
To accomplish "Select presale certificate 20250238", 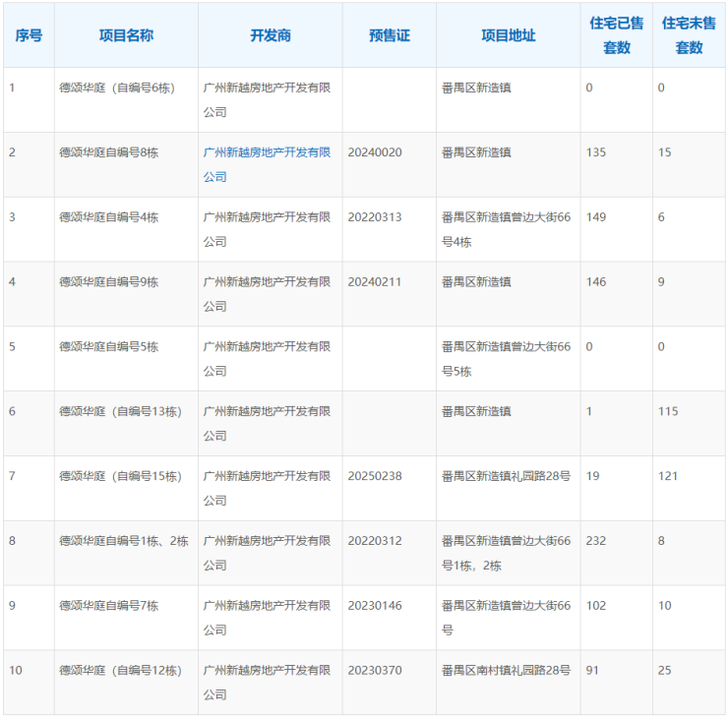I will (375, 476).
